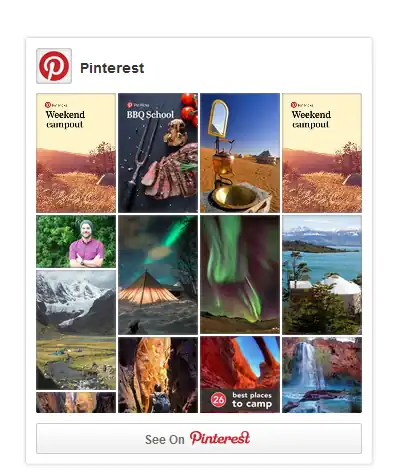The image size is (416, 475).
Task: Open the hiker in slot canyon pin
Action: pyautogui.click(x=158, y=375)
